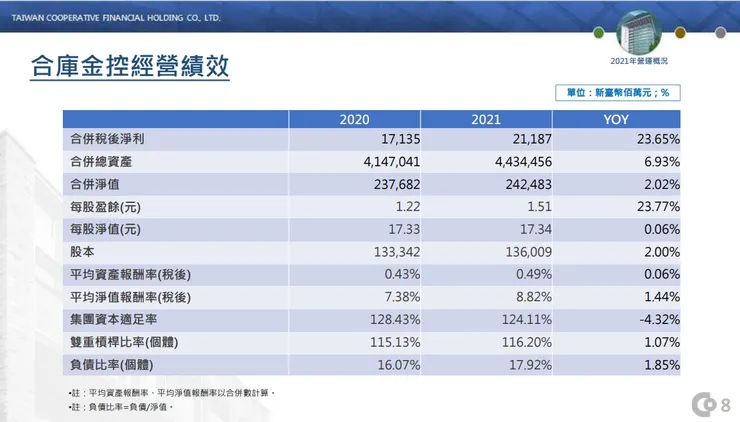Select the 股本 row label
The width and height of the screenshot is (740, 422).
82,252
